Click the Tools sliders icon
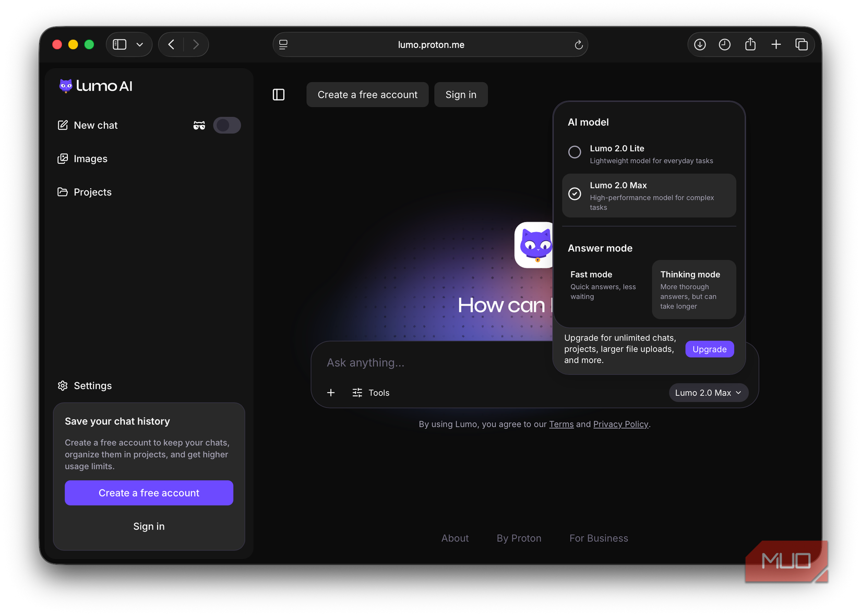 click(357, 393)
